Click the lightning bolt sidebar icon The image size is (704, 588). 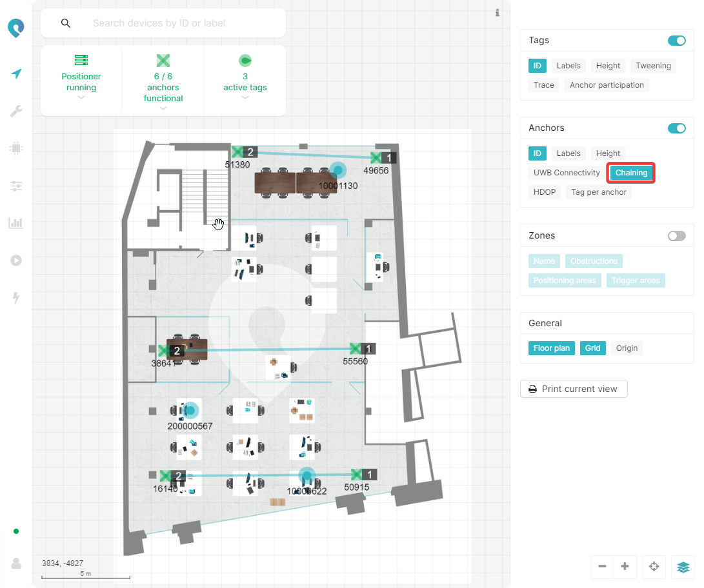16,298
